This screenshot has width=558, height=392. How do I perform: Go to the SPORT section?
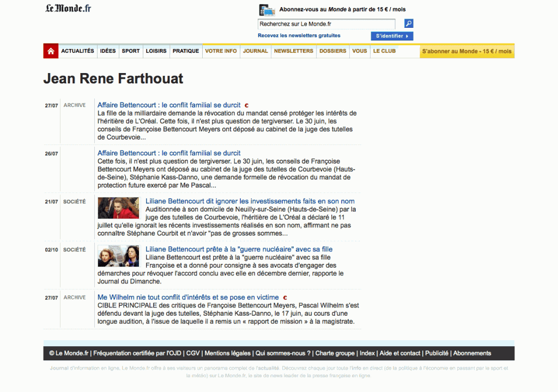click(x=131, y=51)
